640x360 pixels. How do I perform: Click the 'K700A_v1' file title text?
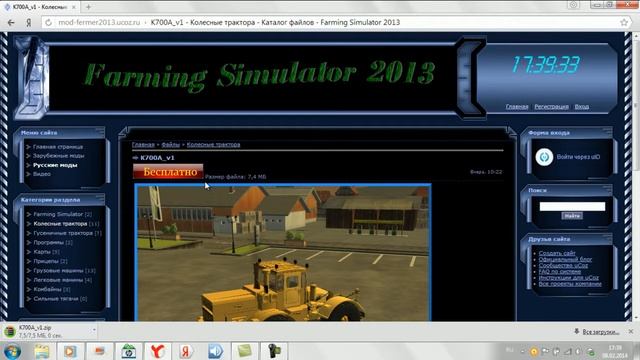tap(157, 158)
